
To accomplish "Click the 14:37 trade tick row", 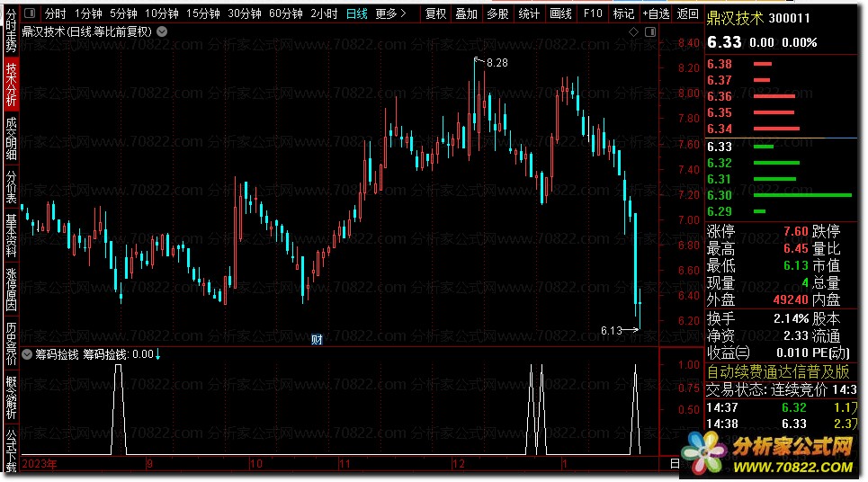I will point(782,408).
